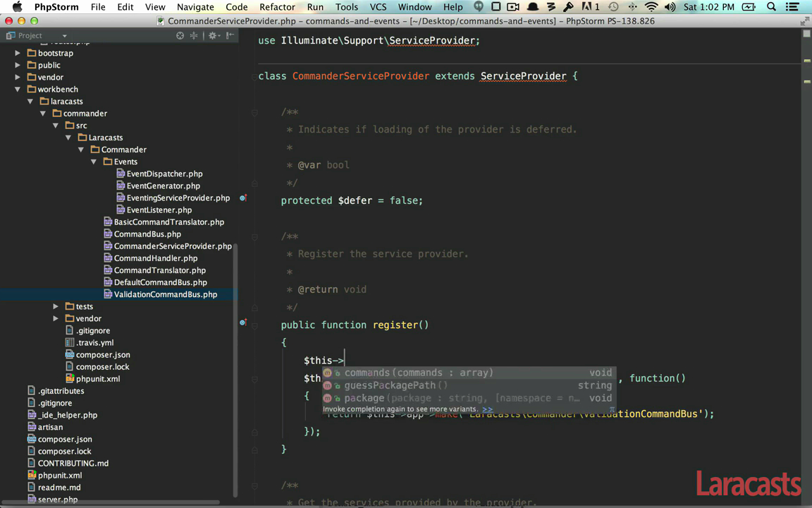Image resolution: width=812 pixels, height=508 pixels.
Task: Open _ide_helper.php in the tree
Action: (68, 415)
